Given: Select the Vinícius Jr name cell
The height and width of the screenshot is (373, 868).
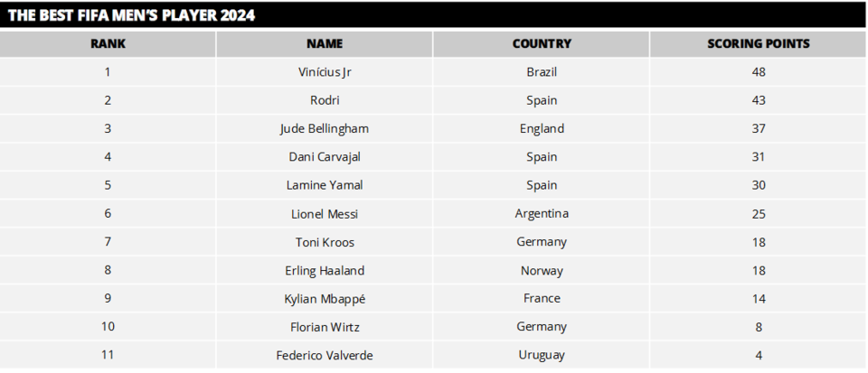Looking at the screenshot, I should [325, 72].
